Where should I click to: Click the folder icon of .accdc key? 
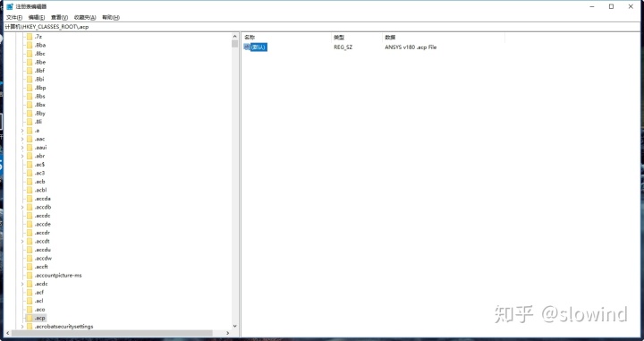click(x=30, y=216)
